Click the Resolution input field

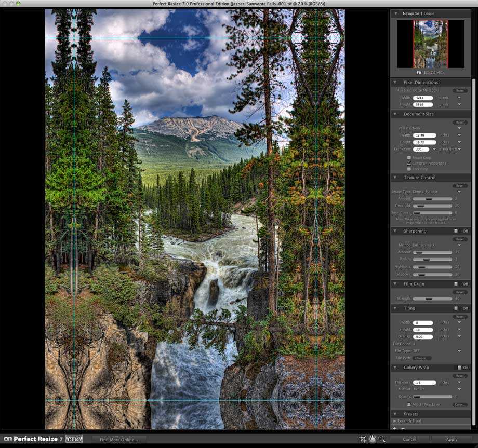tap(421, 149)
